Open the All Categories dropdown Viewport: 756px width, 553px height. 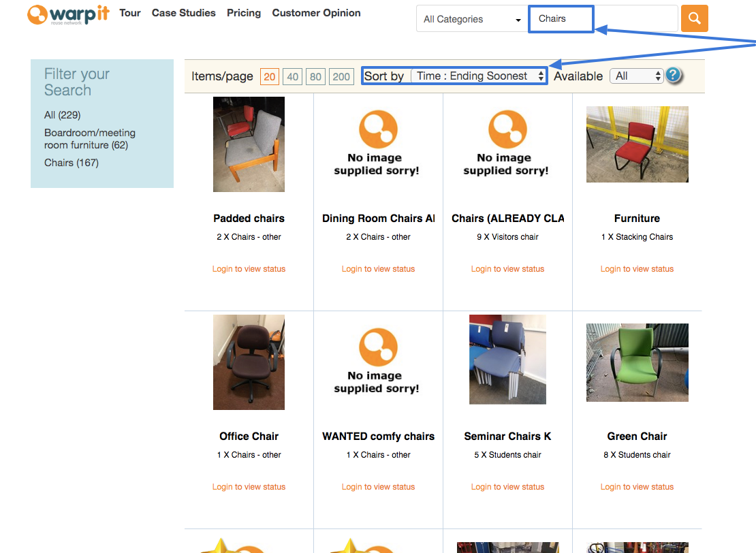click(x=472, y=19)
